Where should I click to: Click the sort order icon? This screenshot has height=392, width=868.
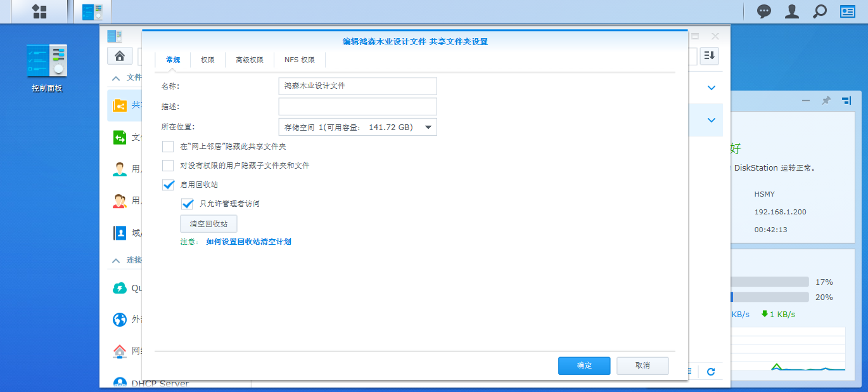[x=709, y=56]
